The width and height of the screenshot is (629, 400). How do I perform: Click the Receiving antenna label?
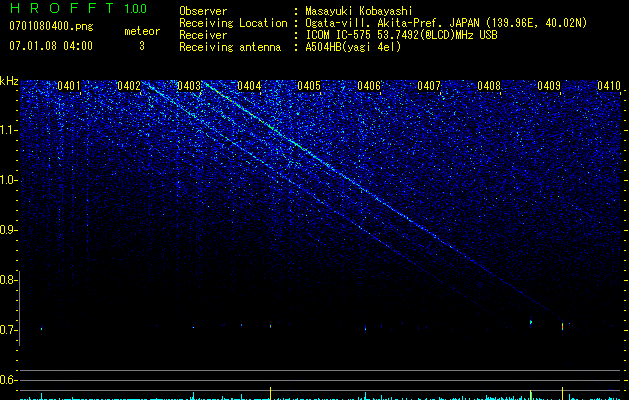pos(230,47)
